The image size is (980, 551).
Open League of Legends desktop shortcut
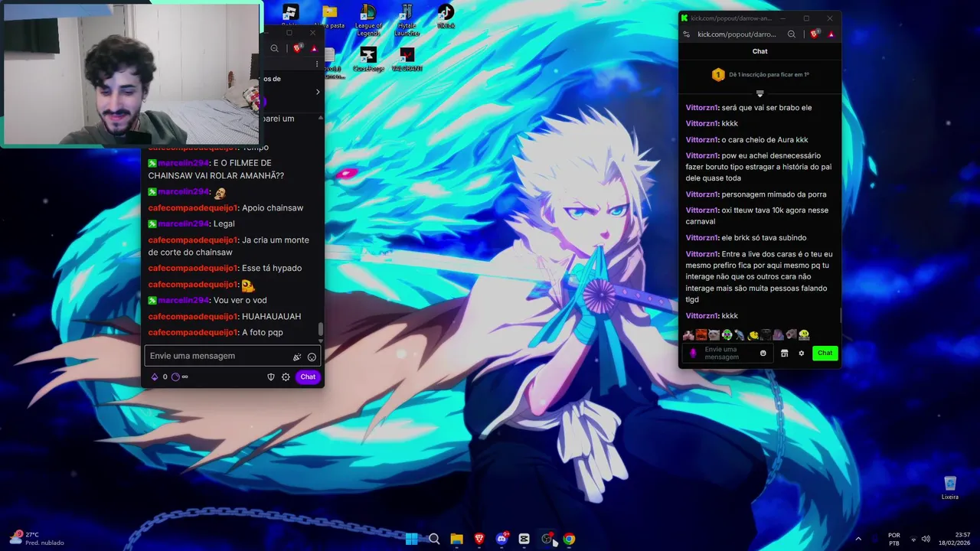tap(368, 20)
